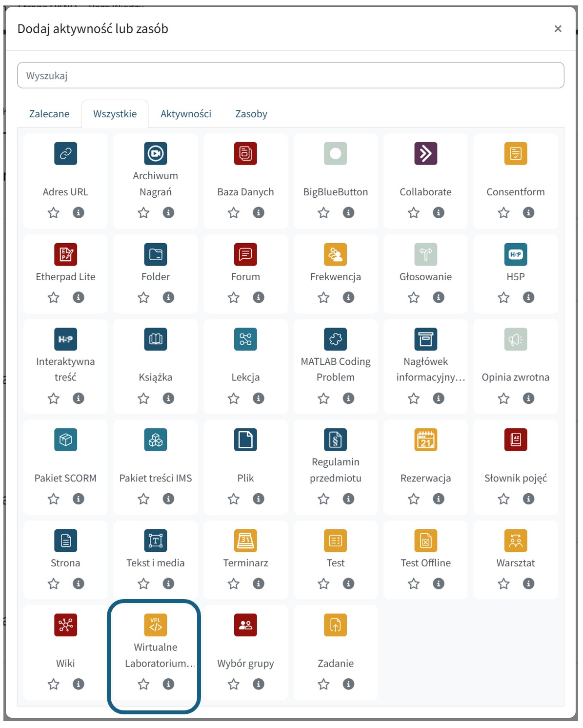583x728 pixels.
Task: Show info for Baza Danych
Action: (x=259, y=212)
